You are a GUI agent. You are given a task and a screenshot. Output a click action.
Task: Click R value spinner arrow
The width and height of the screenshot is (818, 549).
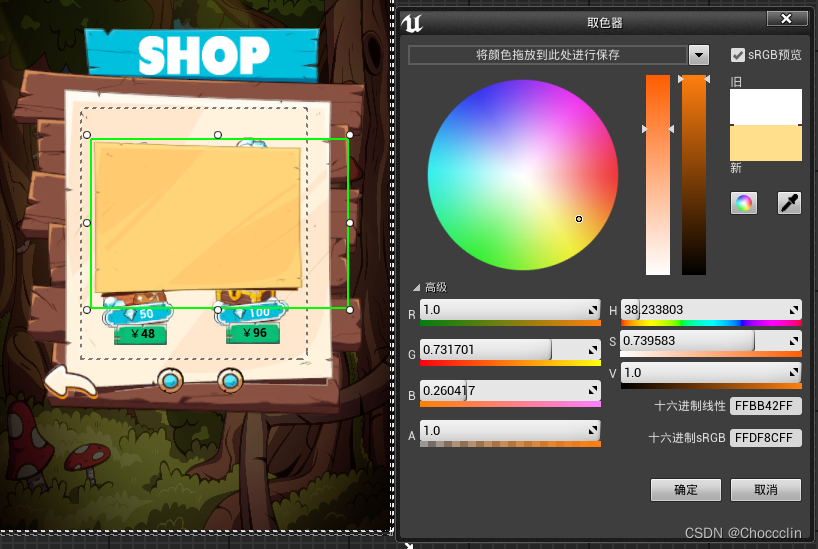pyautogui.click(x=593, y=310)
